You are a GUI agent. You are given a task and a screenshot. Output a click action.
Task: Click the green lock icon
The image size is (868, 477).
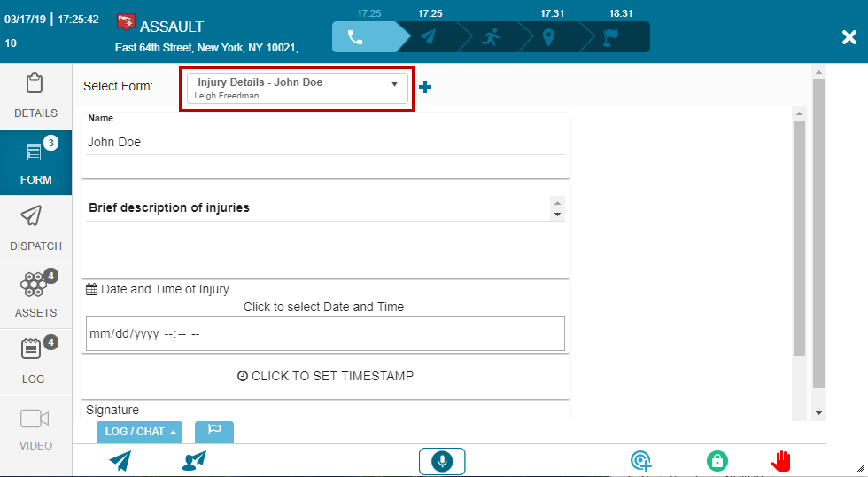pos(717,461)
